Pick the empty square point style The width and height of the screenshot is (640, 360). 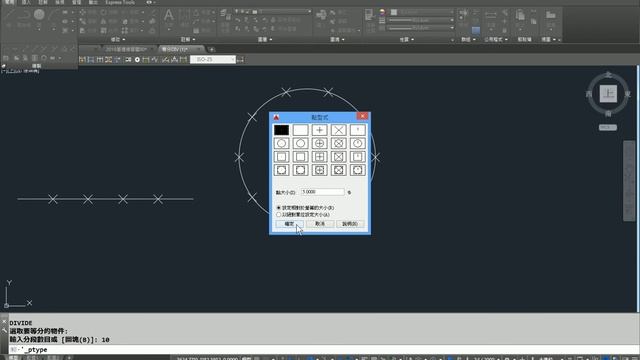300,157
